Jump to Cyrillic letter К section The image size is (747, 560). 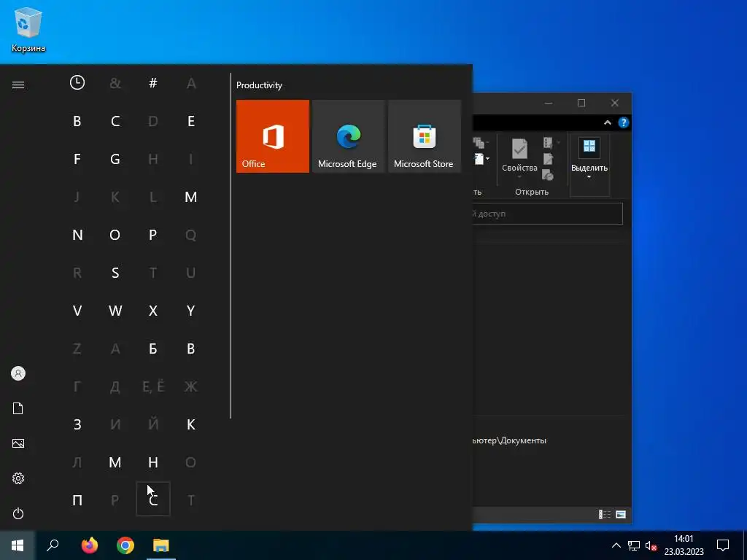pyautogui.click(x=191, y=424)
